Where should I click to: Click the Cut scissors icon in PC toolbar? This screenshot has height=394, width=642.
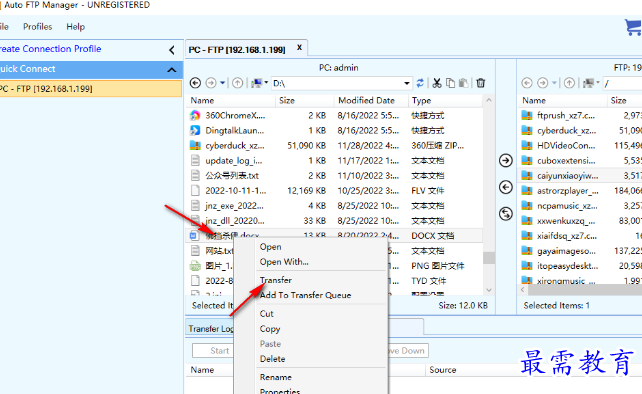tap(437, 83)
